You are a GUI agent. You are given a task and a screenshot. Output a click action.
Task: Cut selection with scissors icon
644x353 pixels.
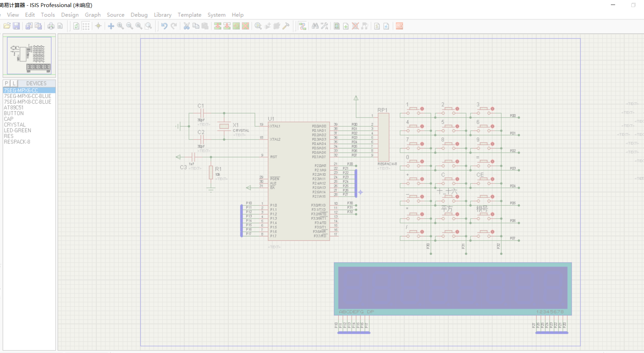click(x=186, y=26)
